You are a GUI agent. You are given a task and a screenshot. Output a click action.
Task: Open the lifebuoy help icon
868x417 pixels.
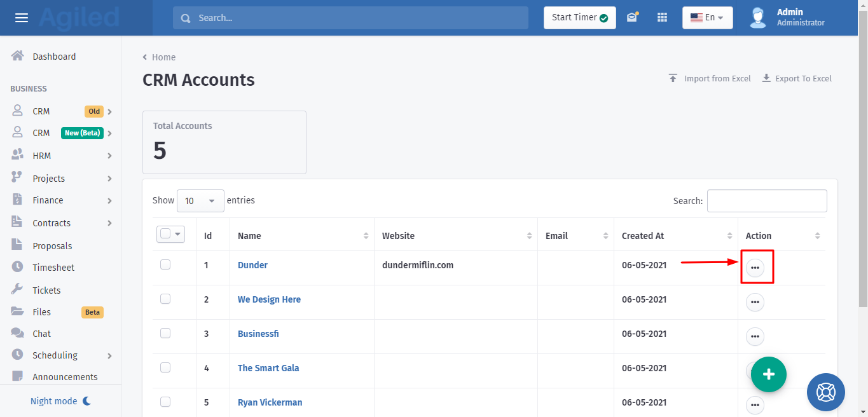(825, 392)
